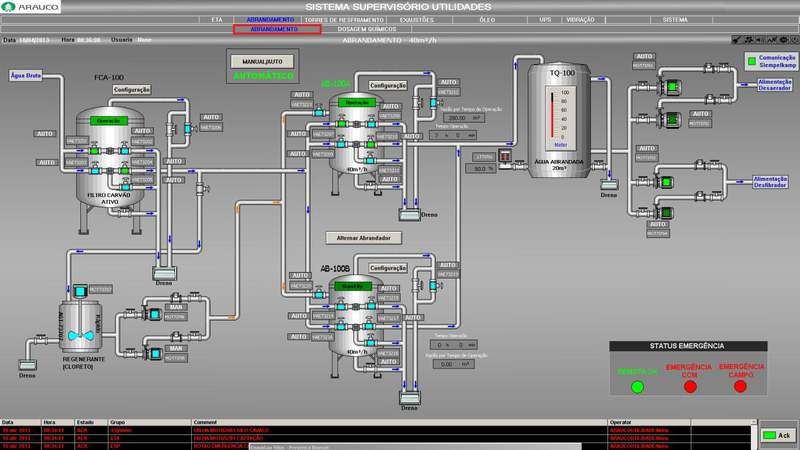800x450 pixels.
Task: Select the lowest Desfibrador feed pump
Action: point(664,213)
